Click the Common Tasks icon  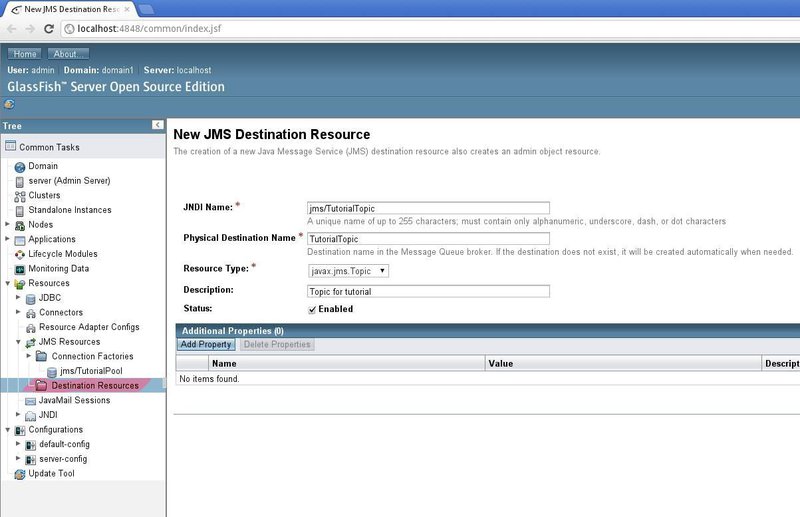[10, 146]
